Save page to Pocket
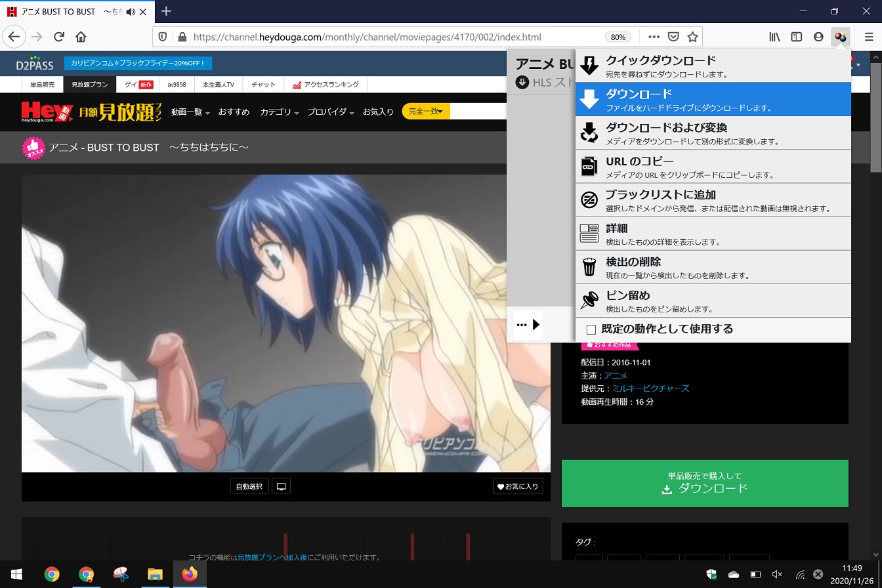882x588 pixels. (673, 37)
